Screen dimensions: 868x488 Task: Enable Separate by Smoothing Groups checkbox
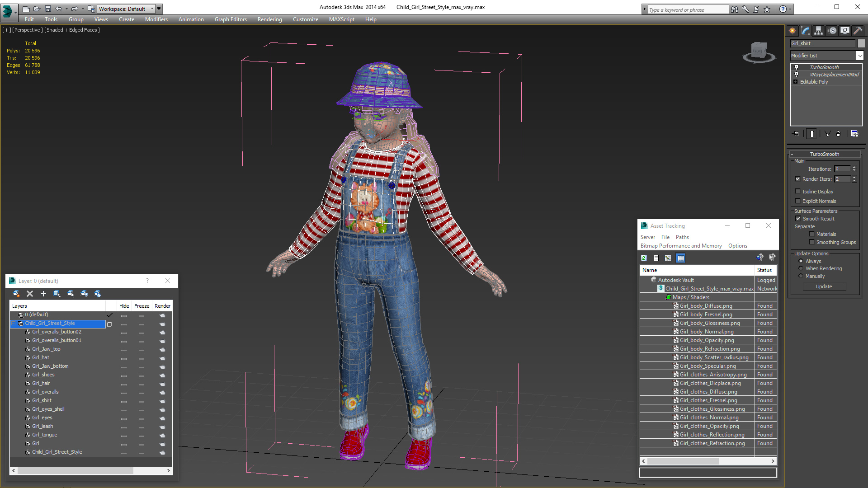pyautogui.click(x=812, y=242)
